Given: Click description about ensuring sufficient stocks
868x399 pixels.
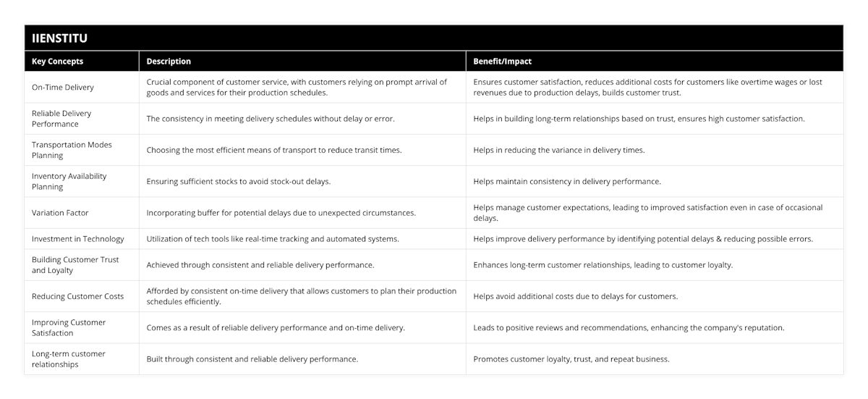Looking at the screenshot, I should pyautogui.click(x=239, y=182).
